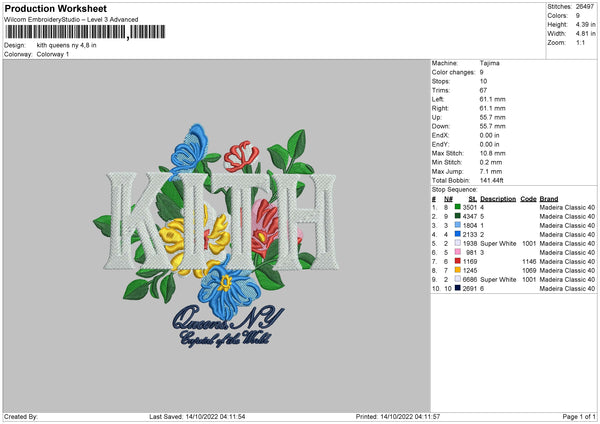Click the 'Down:' extent value 55.7 mm
Image resolution: width=600 pixels, height=424 pixels.
[492, 126]
